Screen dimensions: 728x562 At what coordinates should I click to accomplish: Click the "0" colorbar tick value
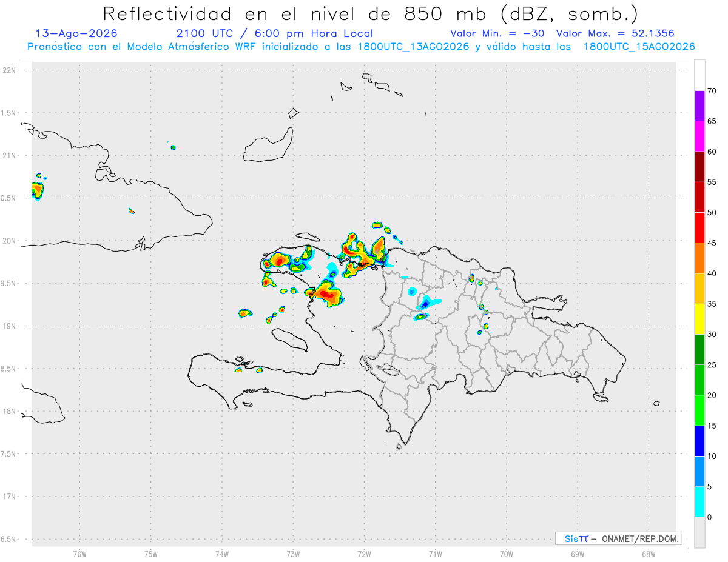(x=710, y=517)
